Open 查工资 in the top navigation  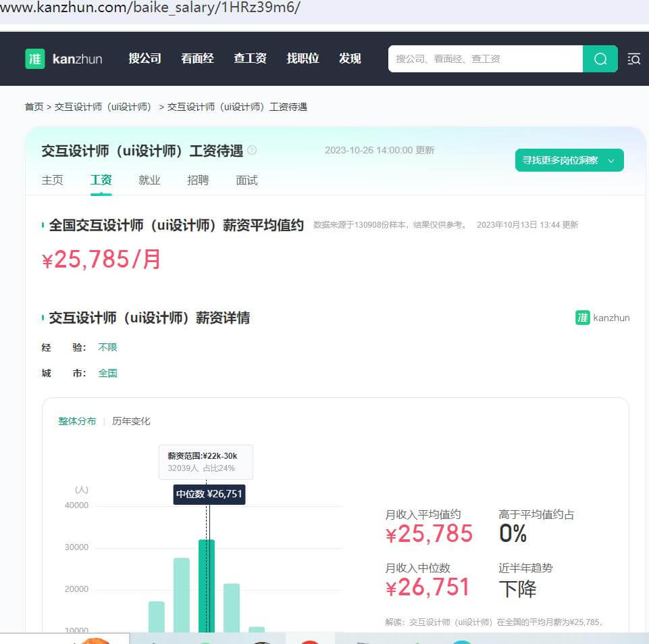(250, 58)
